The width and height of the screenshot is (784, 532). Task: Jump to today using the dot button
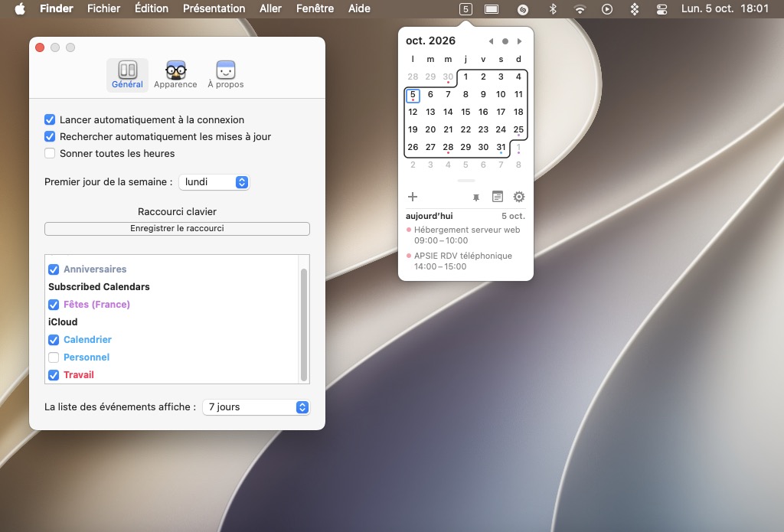(505, 41)
